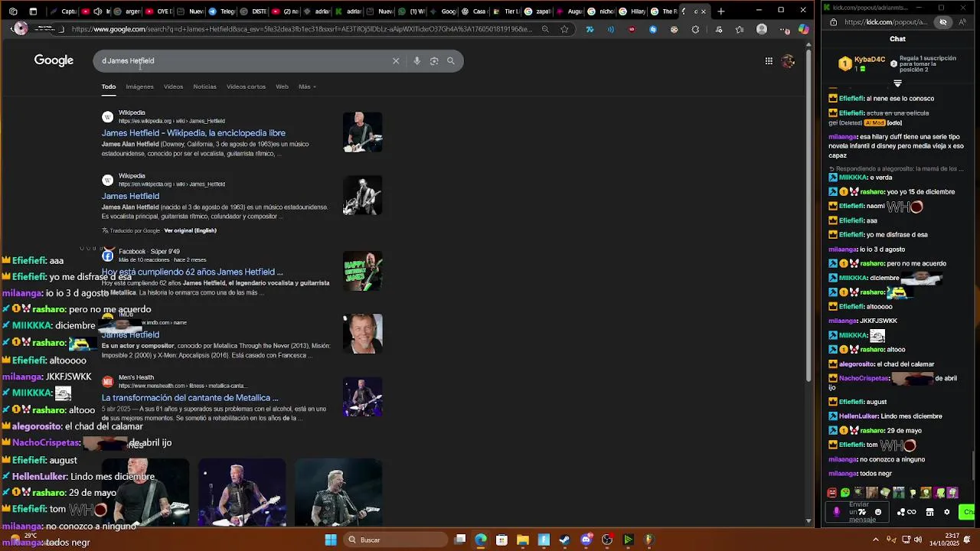Show hidden system tray icons
This screenshot has height=551, width=980.
click(x=876, y=540)
